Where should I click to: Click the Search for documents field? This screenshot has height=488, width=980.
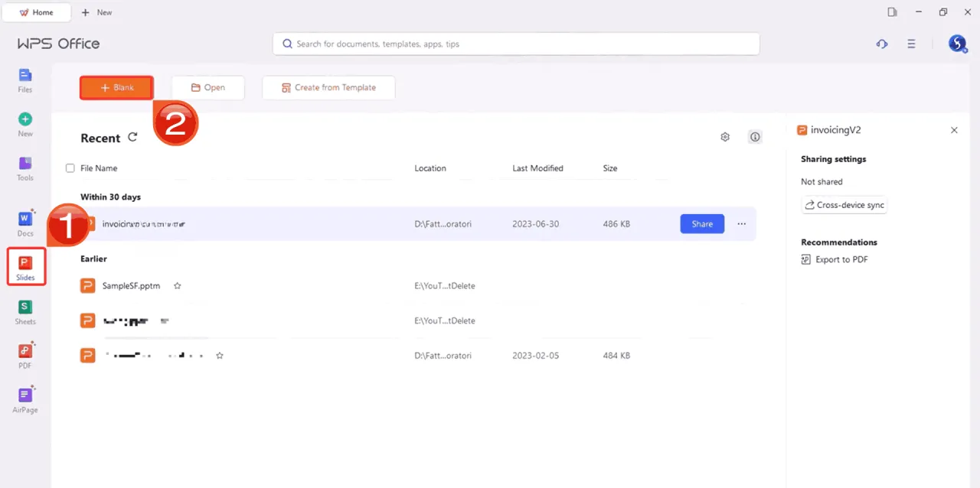click(516, 44)
